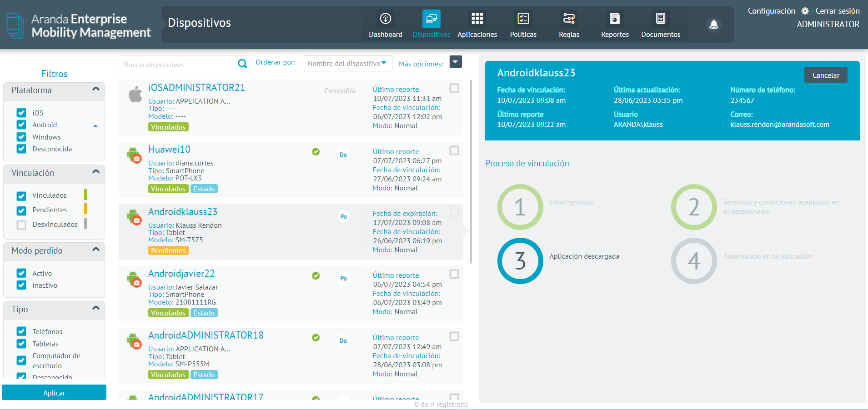Collapse the Plataforma filter section
Viewport: 868px width, 410px height.
(x=96, y=89)
